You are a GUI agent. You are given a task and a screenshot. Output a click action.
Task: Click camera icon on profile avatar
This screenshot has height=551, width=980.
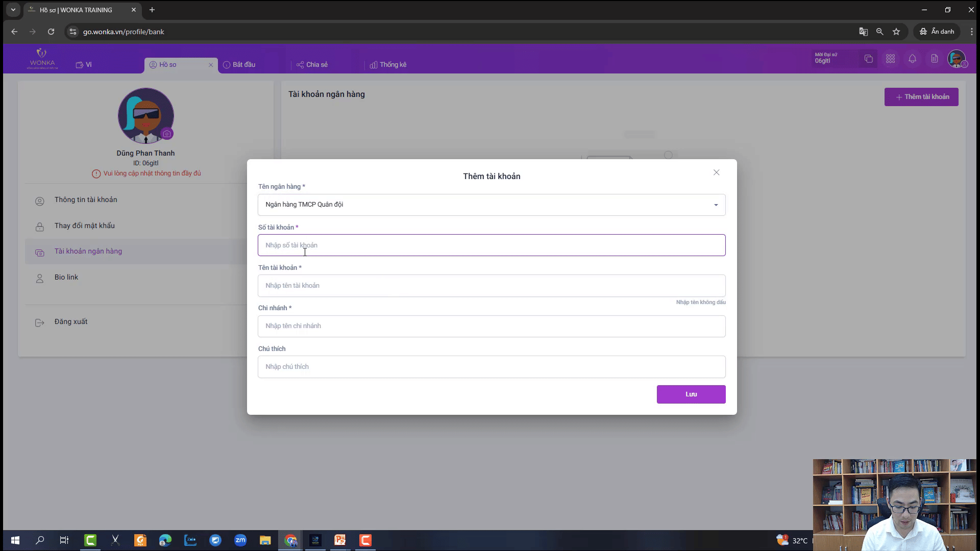[167, 134]
